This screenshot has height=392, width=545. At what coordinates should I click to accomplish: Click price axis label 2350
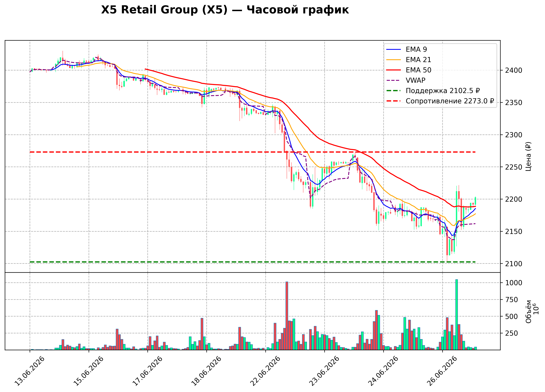point(514,103)
